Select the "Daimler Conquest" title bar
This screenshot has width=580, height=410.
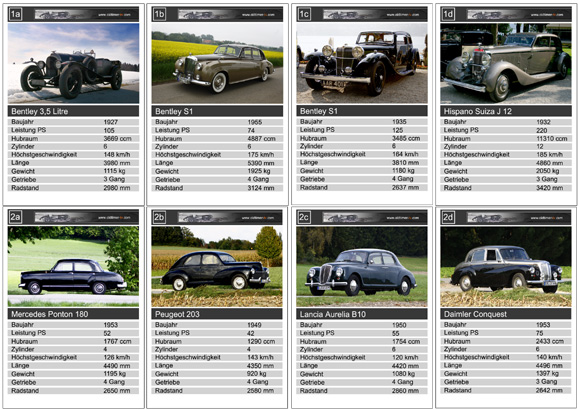point(506,314)
